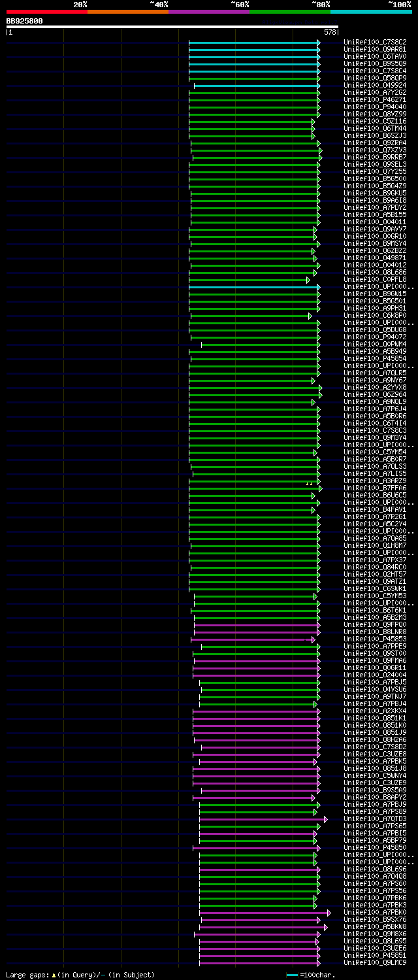
Task: Click the white query length bar
Action: [172, 27]
